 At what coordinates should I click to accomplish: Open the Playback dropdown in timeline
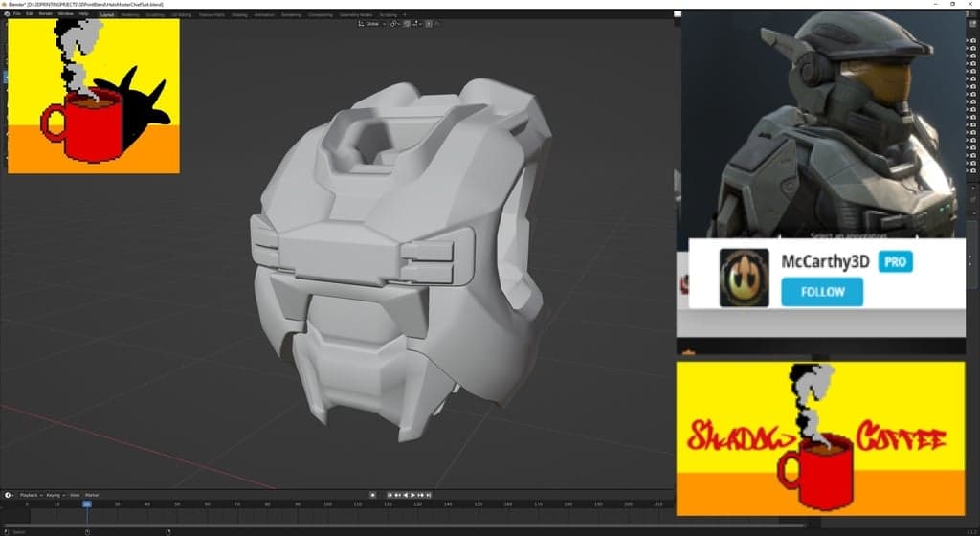[x=31, y=495]
